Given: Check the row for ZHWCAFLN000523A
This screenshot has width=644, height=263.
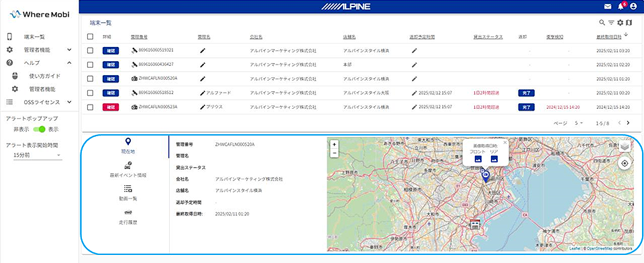Looking at the screenshot, I should click(91, 107).
